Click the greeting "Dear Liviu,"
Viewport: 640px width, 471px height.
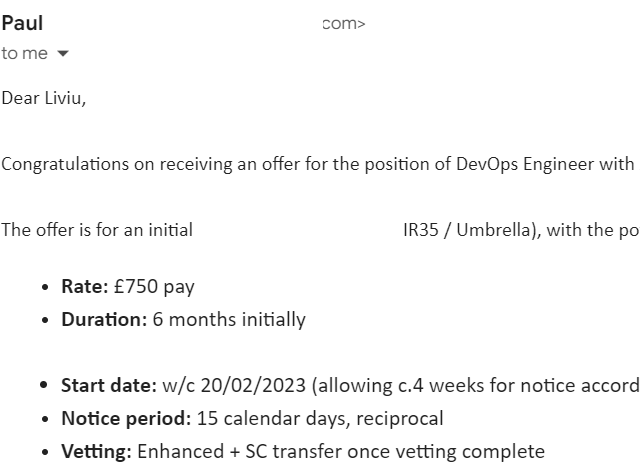coord(44,98)
